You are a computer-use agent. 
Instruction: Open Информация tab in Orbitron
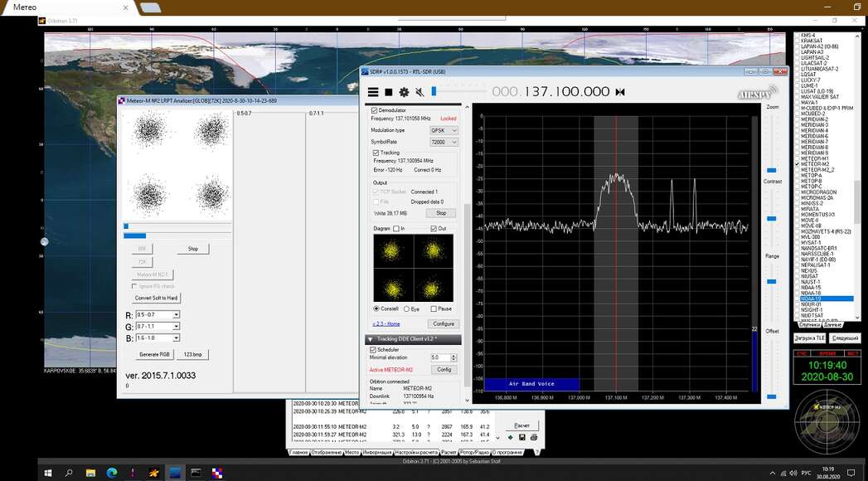tap(377, 452)
